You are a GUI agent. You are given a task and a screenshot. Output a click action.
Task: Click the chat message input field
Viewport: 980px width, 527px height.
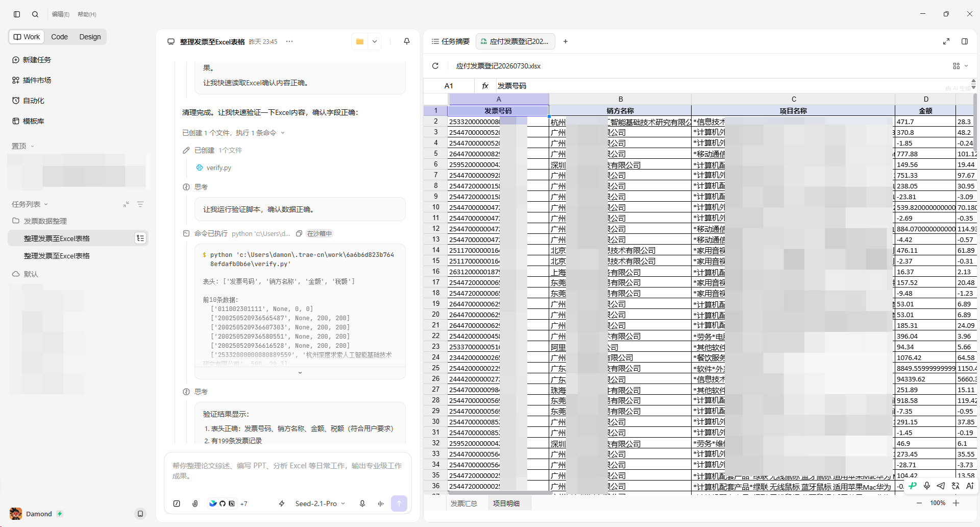[x=288, y=471]
